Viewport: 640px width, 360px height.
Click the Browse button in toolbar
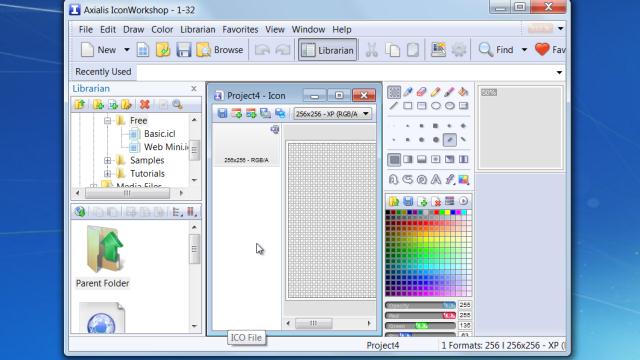coord(220,50)
